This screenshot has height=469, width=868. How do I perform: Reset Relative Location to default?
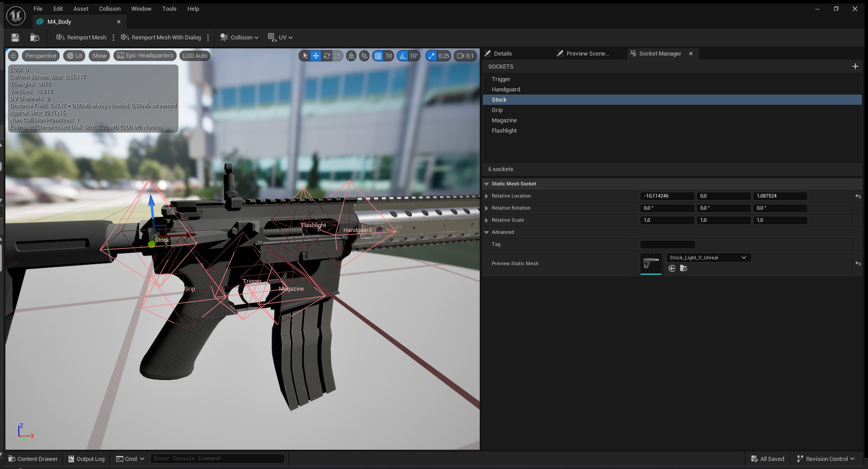(x=858, y=196)
